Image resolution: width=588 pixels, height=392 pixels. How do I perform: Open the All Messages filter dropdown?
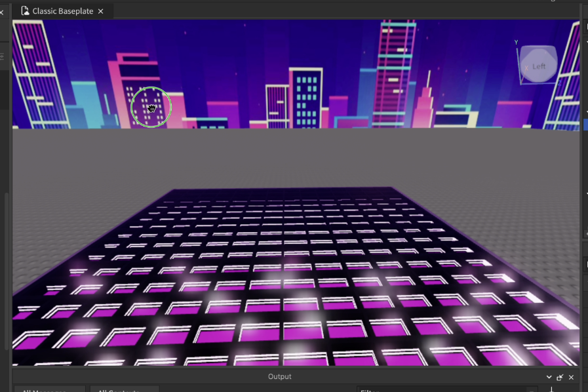coord(50,389)
